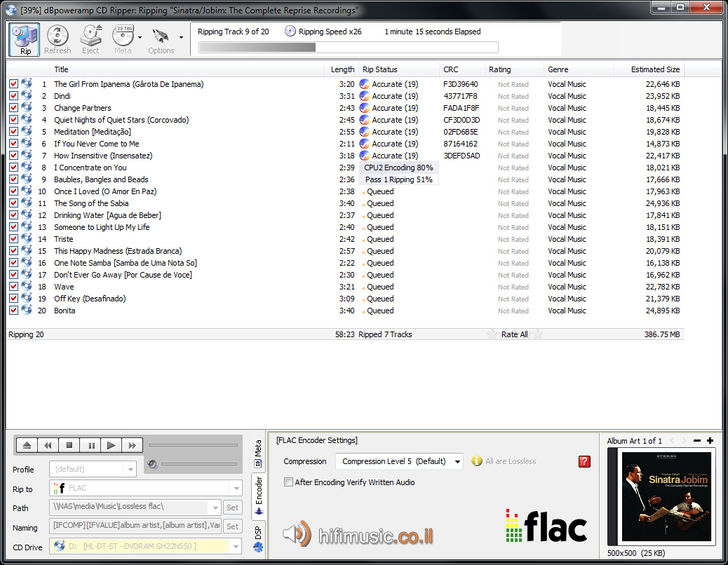Viewport: 728px width, 565px height.
Task: Click the rewind playback button
Action: point(48,445)
